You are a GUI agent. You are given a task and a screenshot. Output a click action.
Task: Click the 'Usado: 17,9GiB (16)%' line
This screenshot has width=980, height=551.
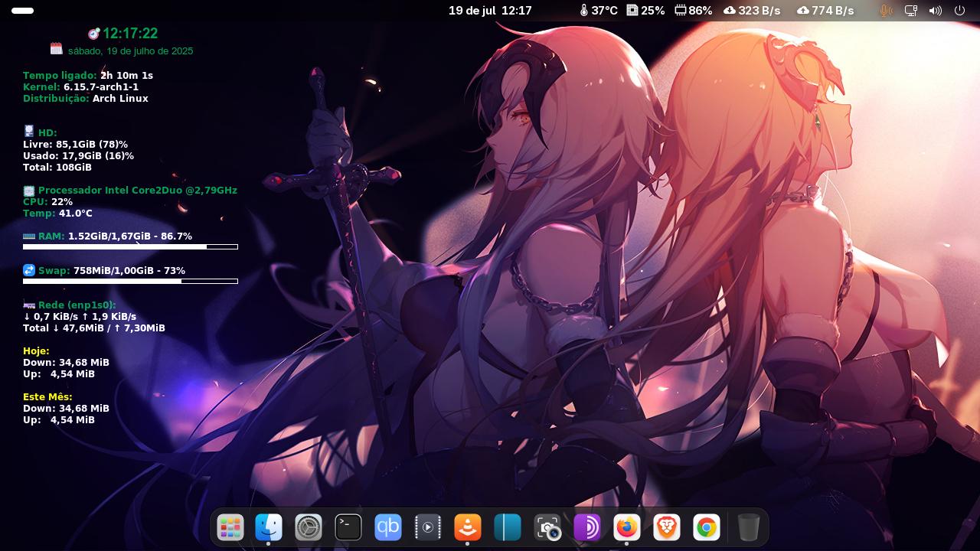pyautogui.click(x=78, y=156)
